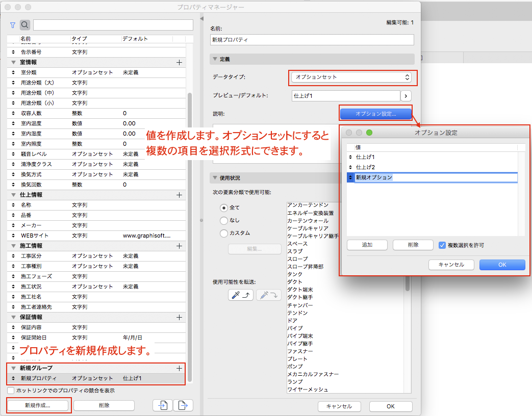Click the 新規作成... button
Screen dimensions: 532x416
[x=38, y=405]
